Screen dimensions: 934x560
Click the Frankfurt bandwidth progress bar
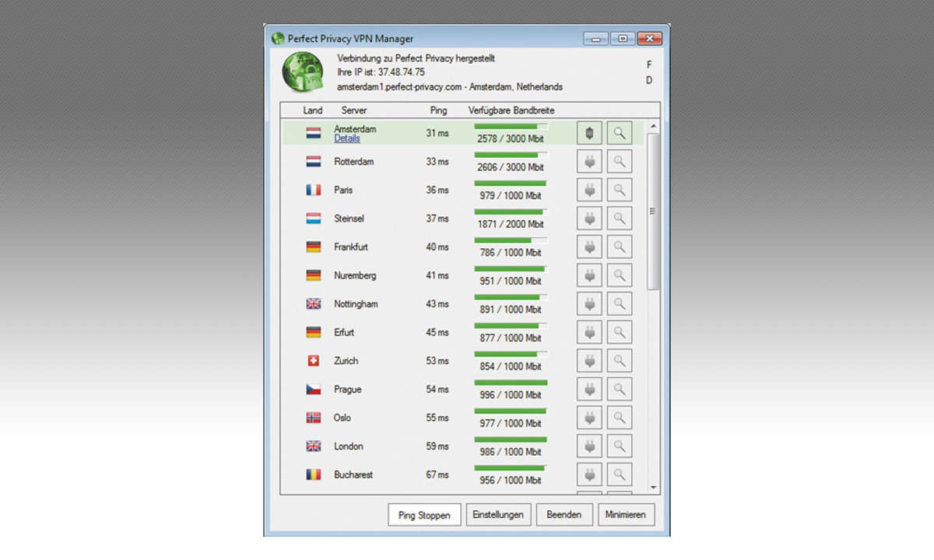coord(511,240)
